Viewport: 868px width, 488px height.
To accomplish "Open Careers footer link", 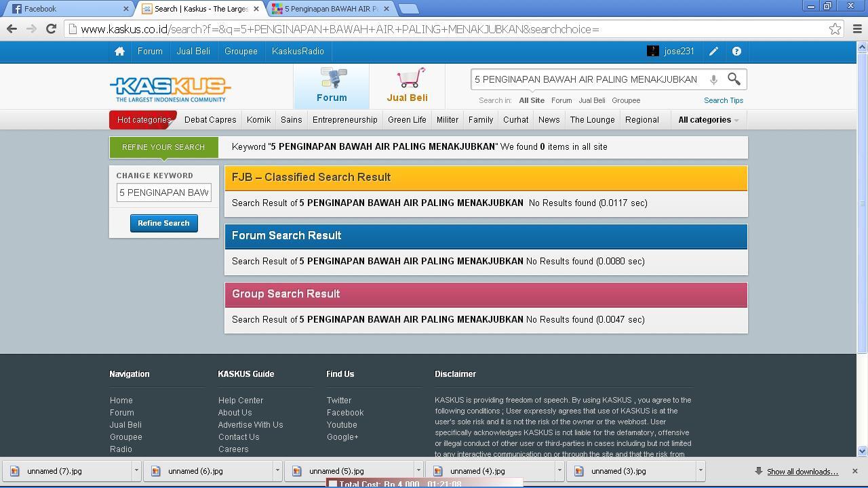I will coord(233,449).
